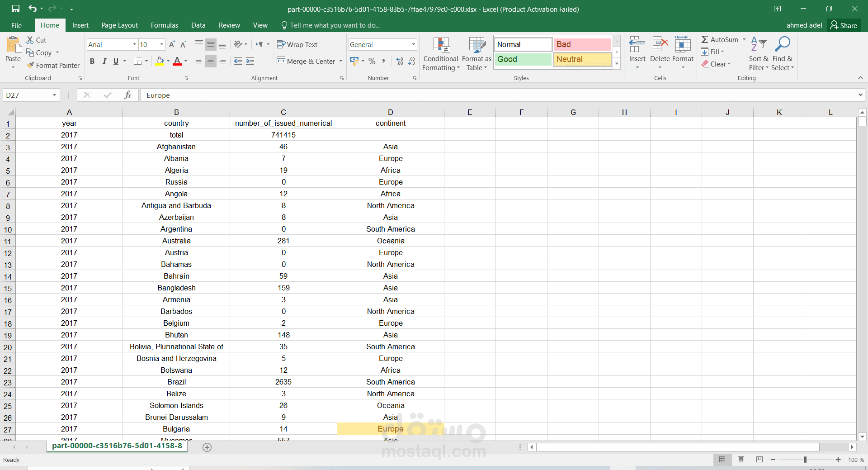Open Sort & Filter options
The height and width of the screenshot is (470, 868).
(x=759, y=54)
